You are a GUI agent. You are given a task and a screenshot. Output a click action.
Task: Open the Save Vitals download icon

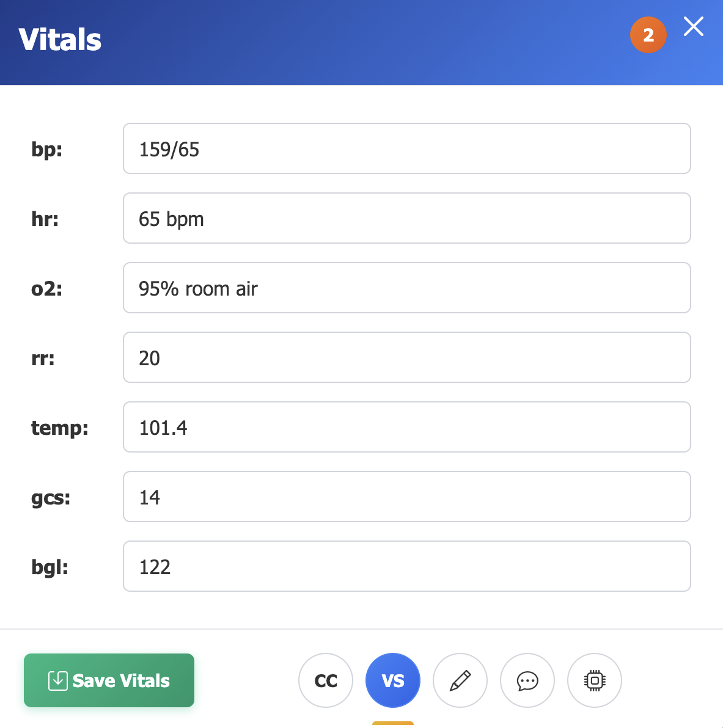[x=58, y=679]
